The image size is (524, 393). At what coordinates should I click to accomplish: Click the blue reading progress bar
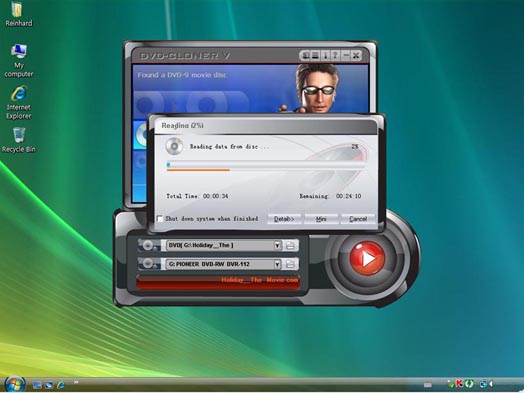(x=266, y=164)
